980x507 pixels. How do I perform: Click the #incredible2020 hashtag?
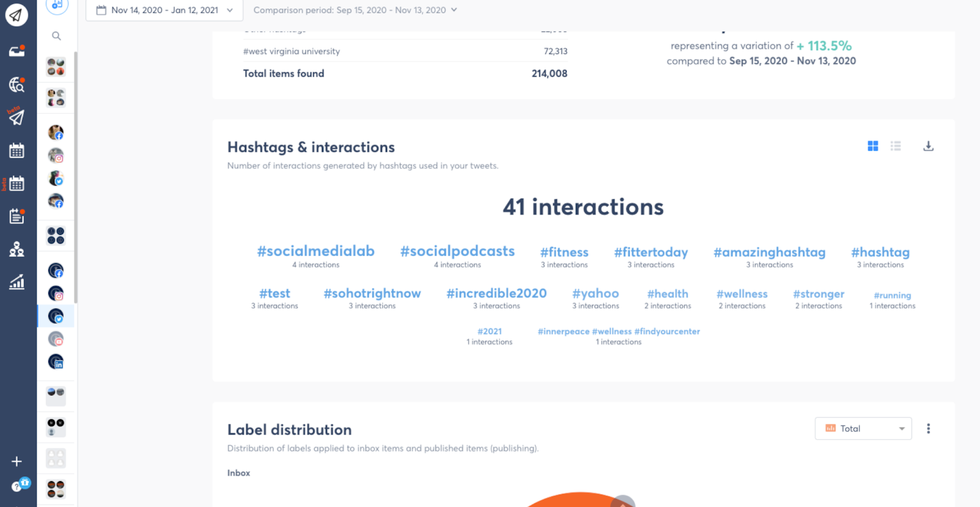[496, 294]
